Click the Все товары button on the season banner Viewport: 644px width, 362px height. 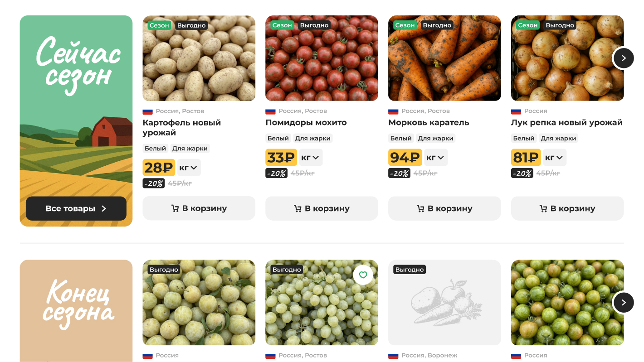(76, 208)
